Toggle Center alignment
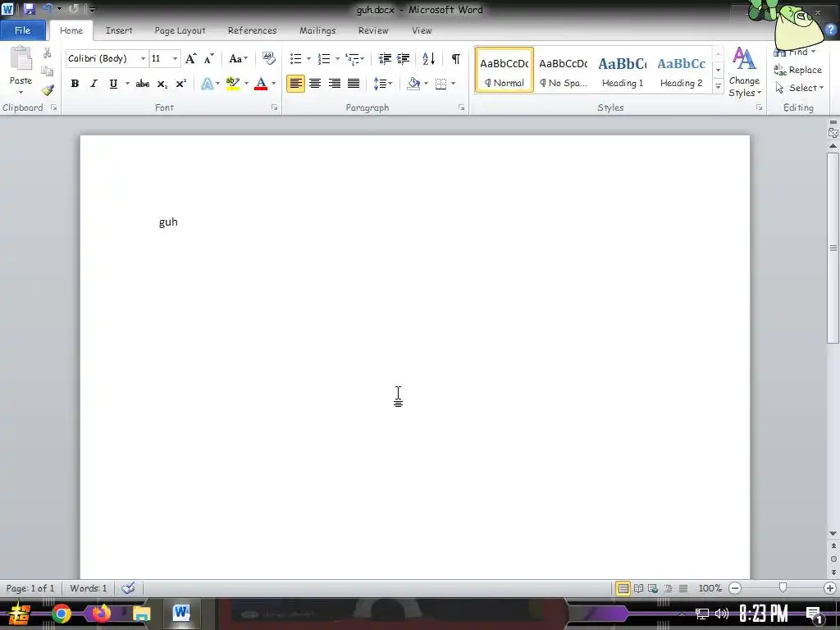 pos(315,84)
